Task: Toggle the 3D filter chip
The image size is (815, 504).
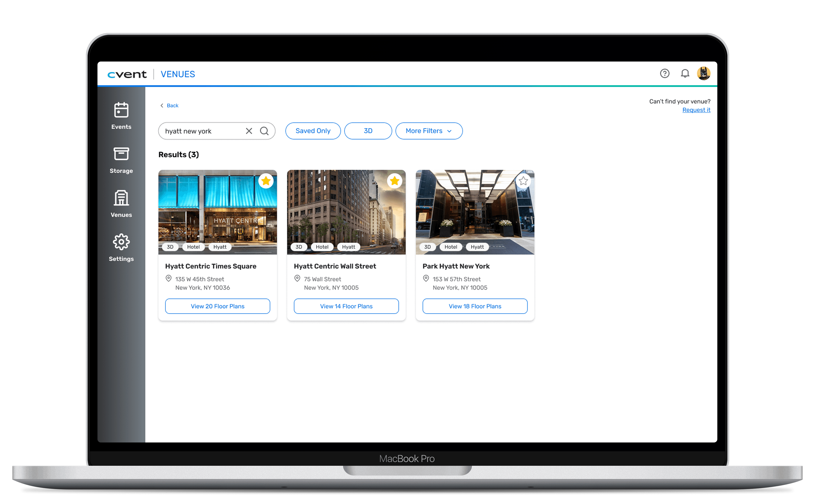Action: coord(368,131)
